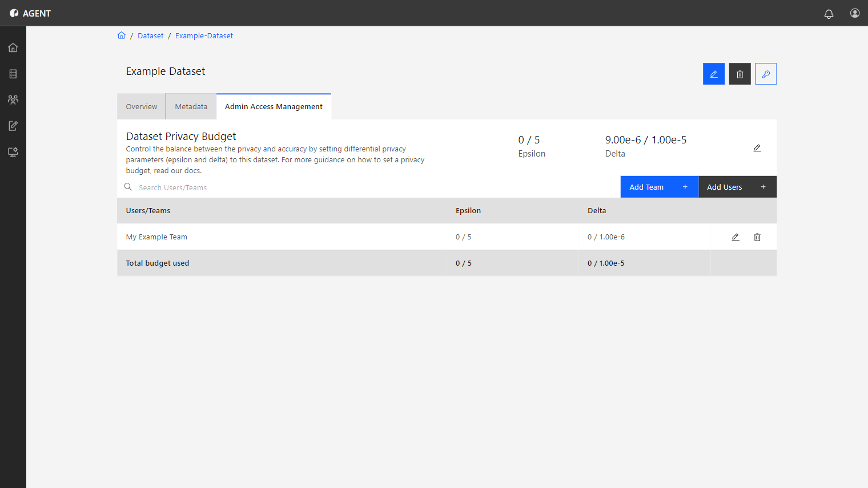Open the notifications bell
Screen dimensions: 868x488
click(x=829, y=14)
